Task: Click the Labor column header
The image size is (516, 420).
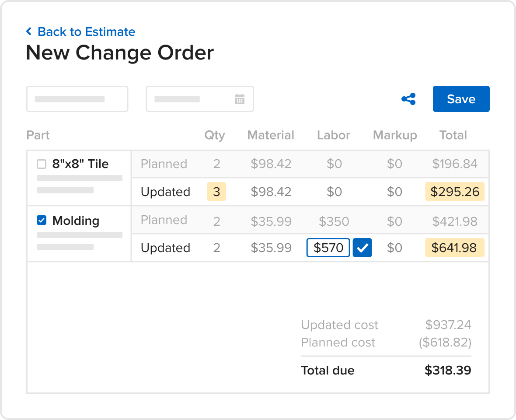Action: click(334, 135)
